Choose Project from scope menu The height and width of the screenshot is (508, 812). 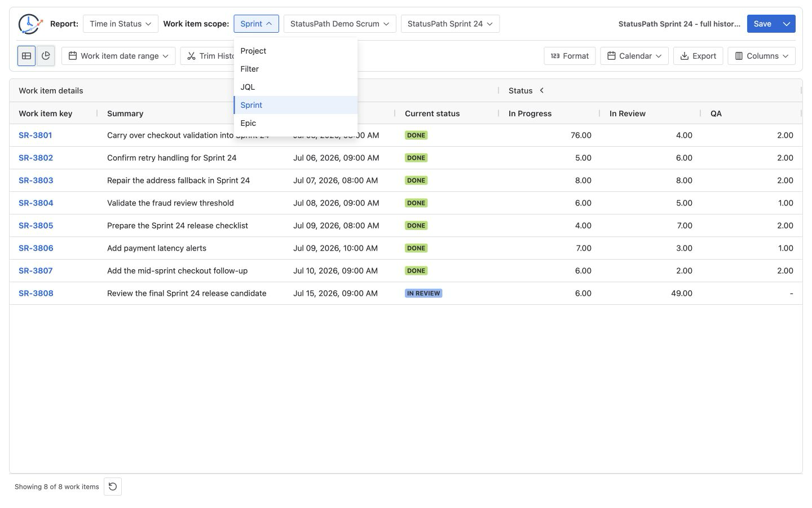click(x=295, y=51)
